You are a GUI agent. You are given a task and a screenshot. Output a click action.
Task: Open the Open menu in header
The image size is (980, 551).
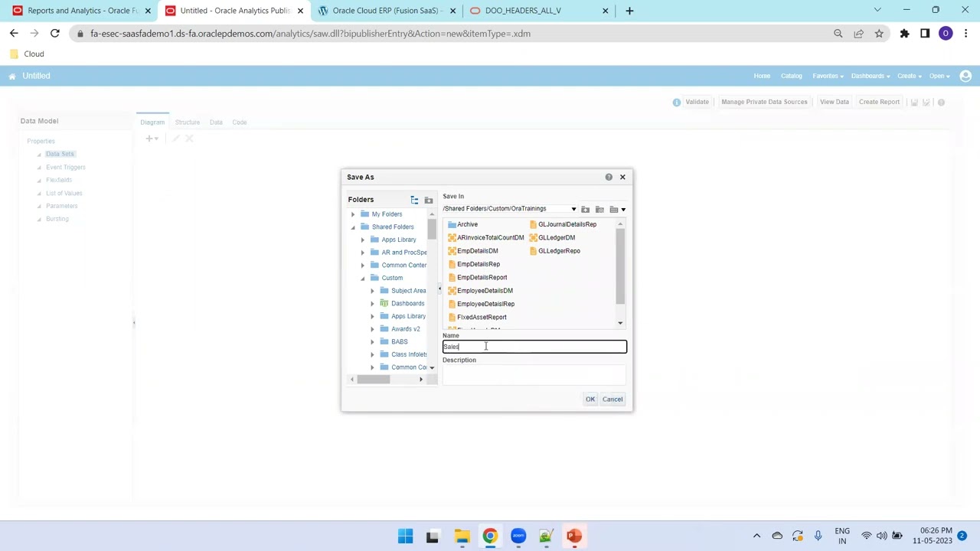click(x=939, y=76)
